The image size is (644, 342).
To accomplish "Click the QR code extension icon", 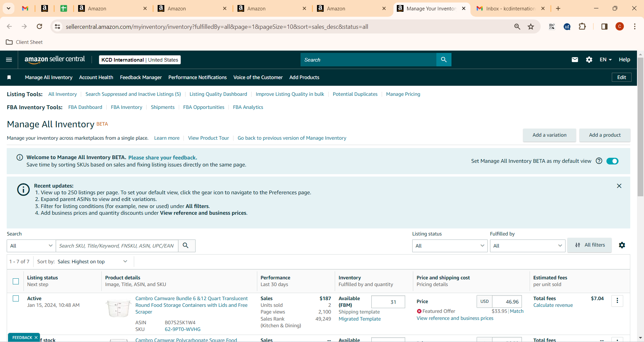I will 552,26.
